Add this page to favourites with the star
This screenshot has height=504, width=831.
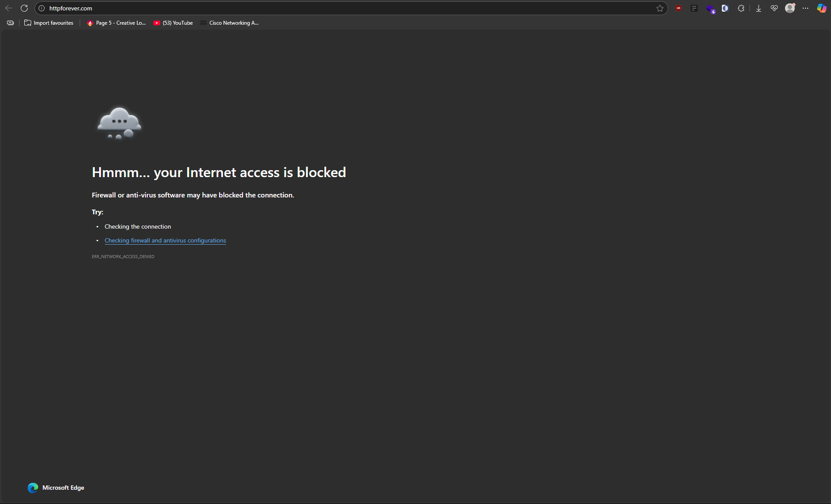tap(660, 8)
